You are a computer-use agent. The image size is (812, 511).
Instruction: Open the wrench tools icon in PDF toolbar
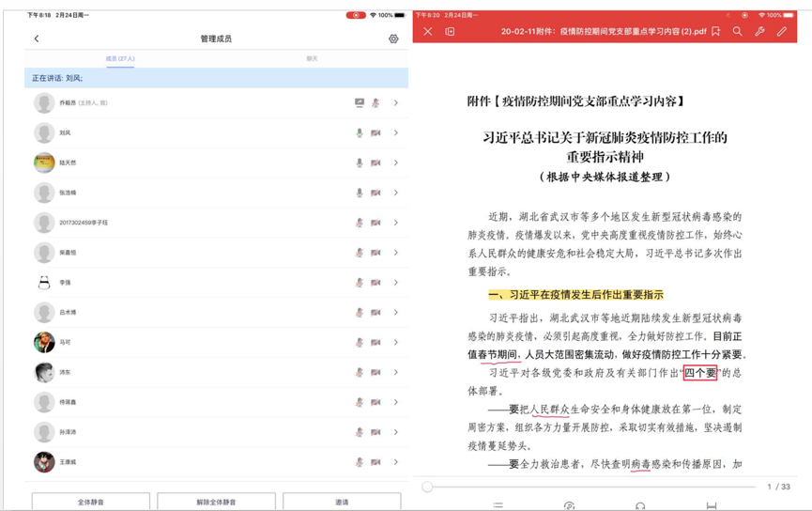click(x=759, y=31)
